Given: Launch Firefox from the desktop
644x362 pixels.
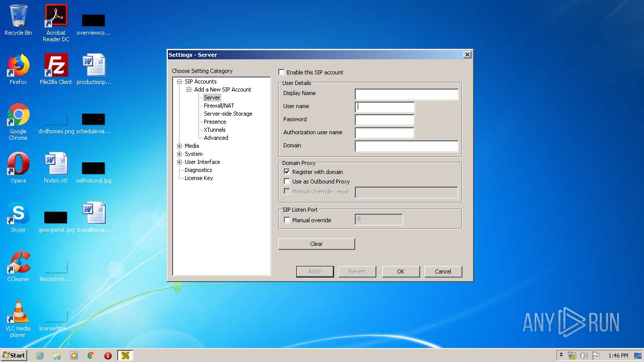Looking at the screenshot, I should click(18, 69).
